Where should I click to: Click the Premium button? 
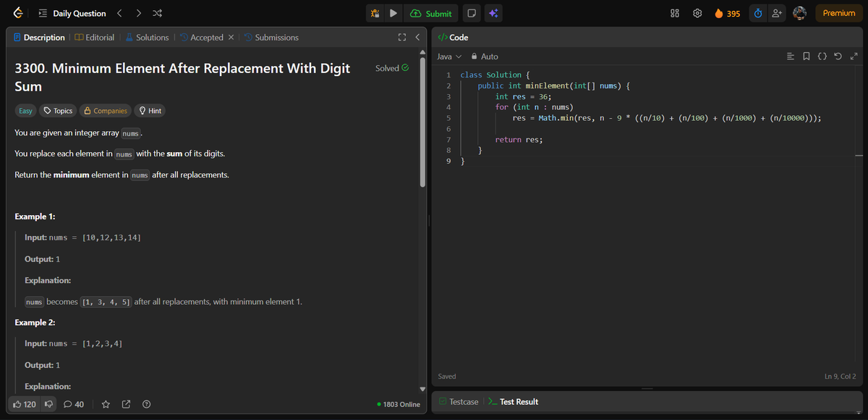click(838, 13)
